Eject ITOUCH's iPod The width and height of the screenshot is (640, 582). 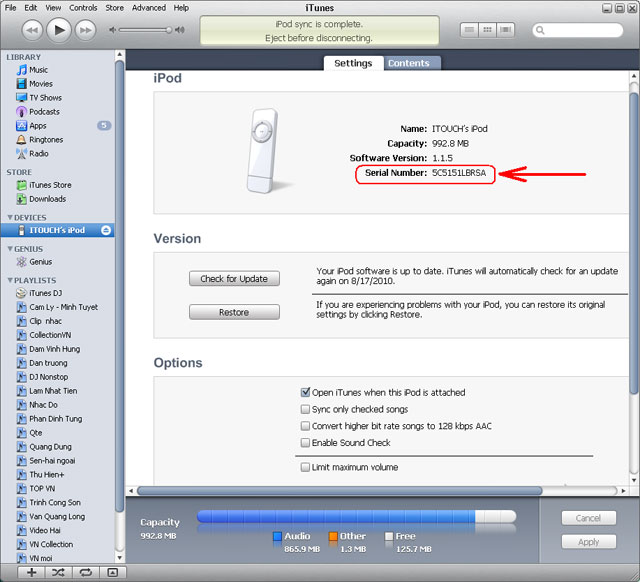point(106,230)
